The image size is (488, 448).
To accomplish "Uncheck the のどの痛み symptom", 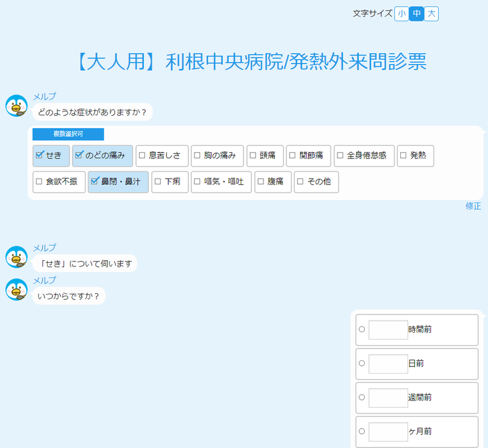I will 102,156.
